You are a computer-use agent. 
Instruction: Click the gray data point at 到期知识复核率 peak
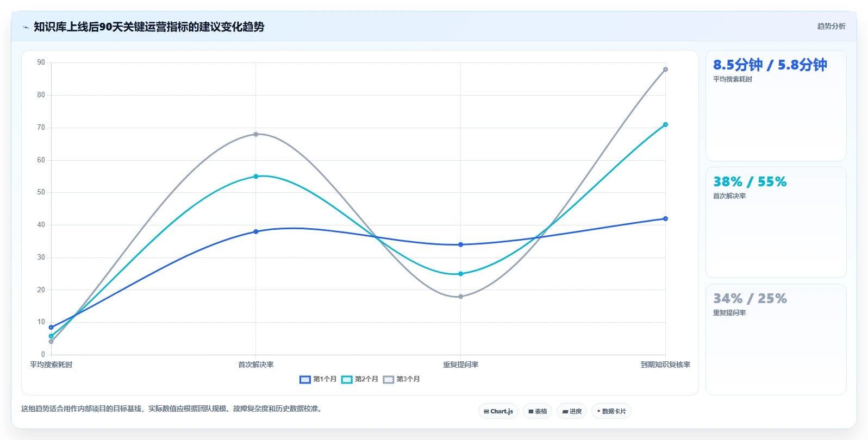tap(665, 70)
